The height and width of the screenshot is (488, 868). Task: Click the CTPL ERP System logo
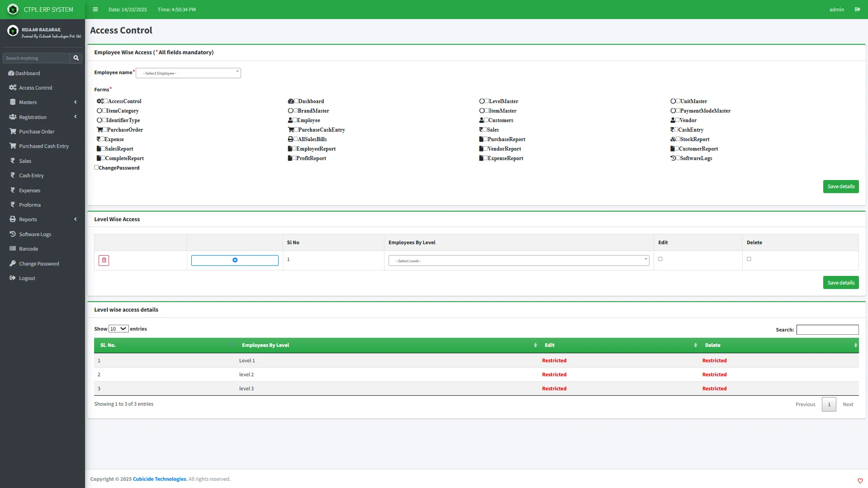pyautogui.click(x=13, y=9)
